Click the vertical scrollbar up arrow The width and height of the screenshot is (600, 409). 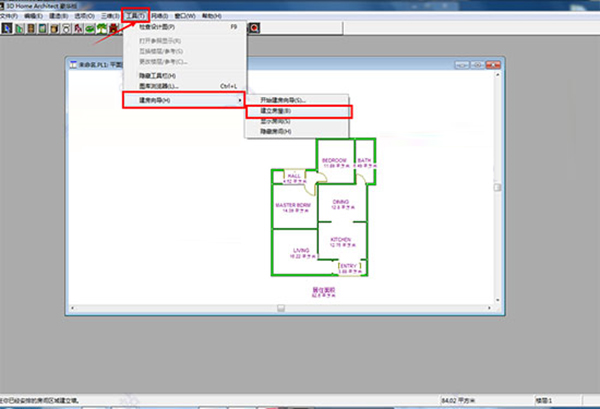(x=498, y=75)
